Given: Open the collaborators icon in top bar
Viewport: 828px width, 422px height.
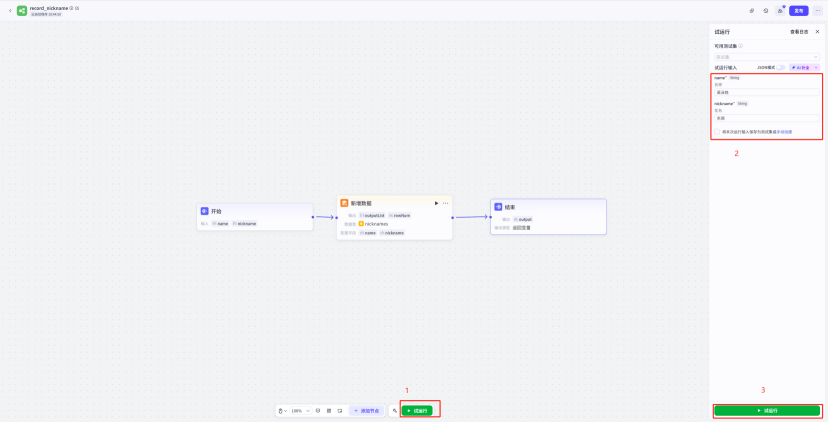Looking at the screenshot, I should pyautogui.click(x=780, y=11).
